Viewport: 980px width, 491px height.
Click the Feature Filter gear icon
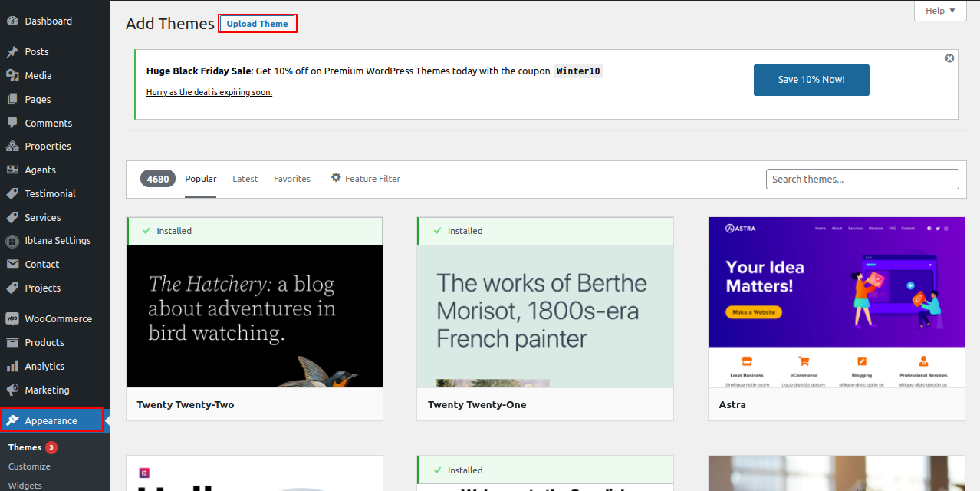point(336,178)
